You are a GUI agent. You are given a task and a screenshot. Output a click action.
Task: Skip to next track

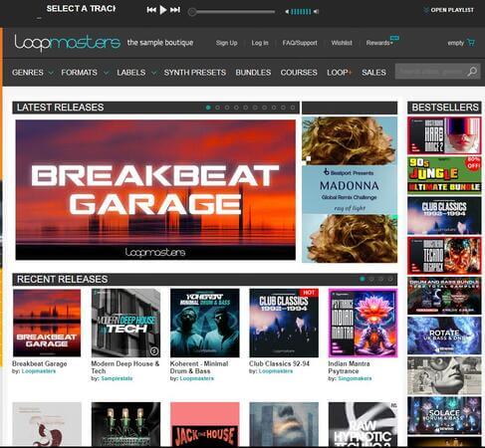pos(175,10)
